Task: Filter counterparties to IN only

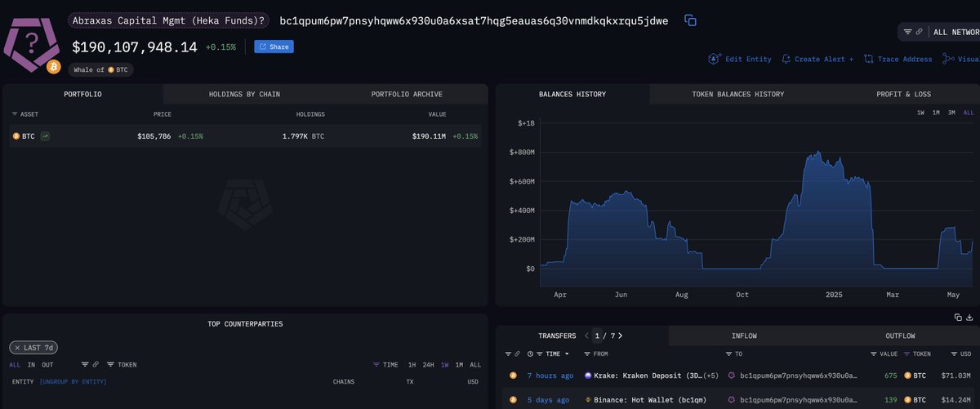Action: (31, 364)
